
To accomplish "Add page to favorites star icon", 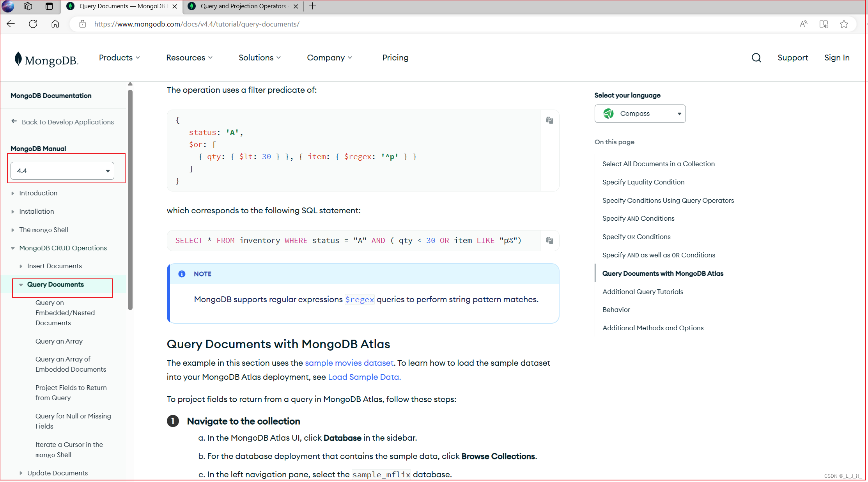I will (844, 24).
